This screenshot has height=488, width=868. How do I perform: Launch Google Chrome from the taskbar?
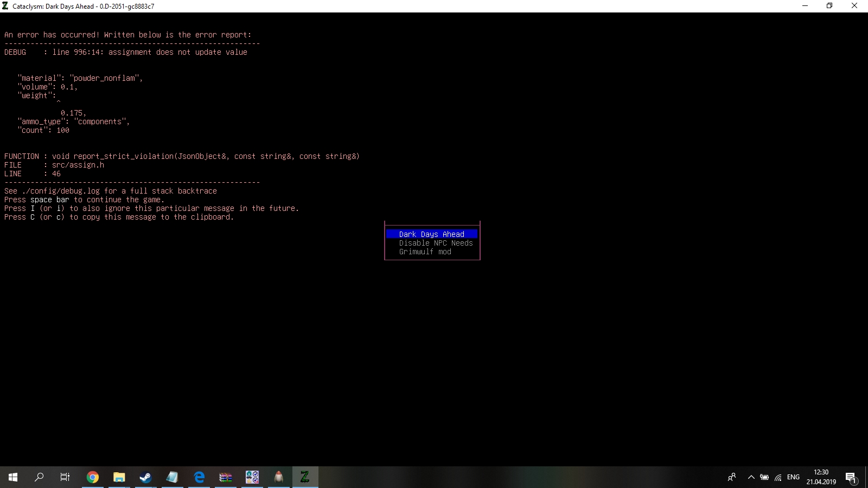[x=93, y=477]
